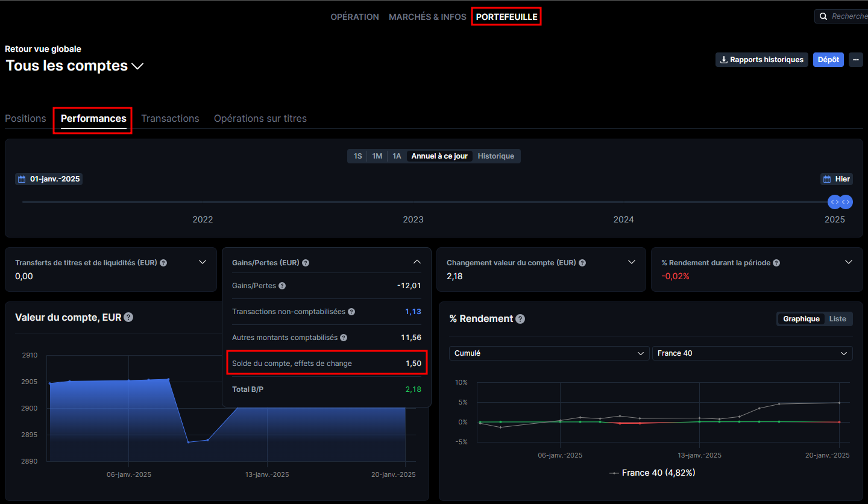Select the 1A period option
Viewport: 868px width, 504px height.
point(397,156)
